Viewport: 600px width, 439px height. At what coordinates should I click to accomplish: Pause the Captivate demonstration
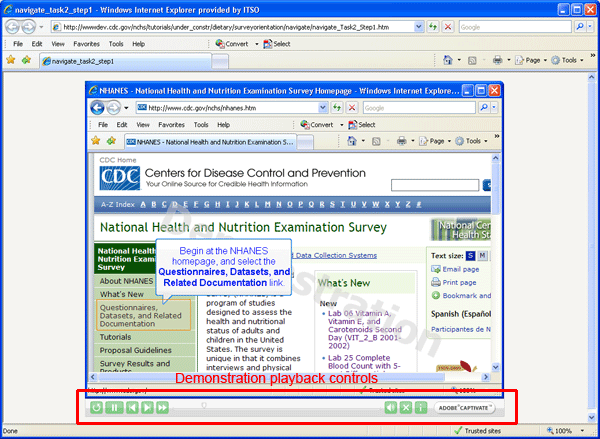point(114,407)
